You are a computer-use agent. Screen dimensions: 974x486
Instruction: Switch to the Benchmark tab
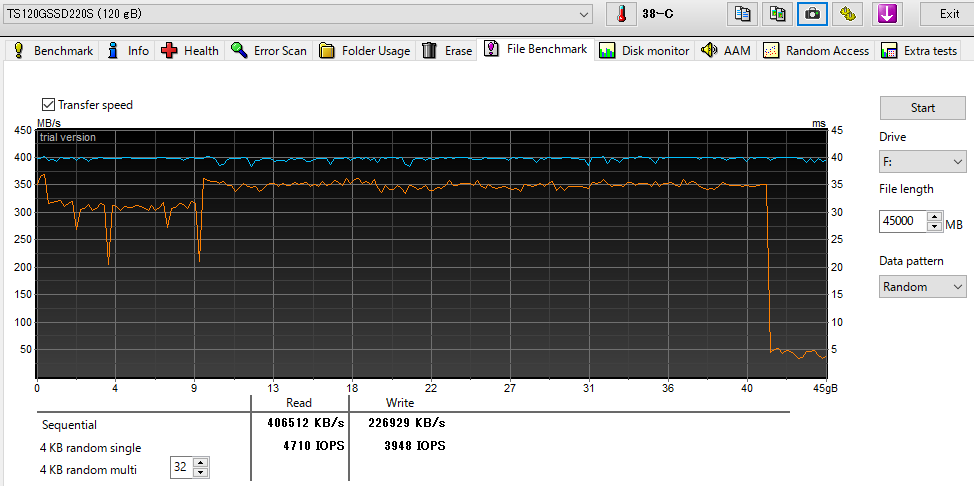pos(53,51)
